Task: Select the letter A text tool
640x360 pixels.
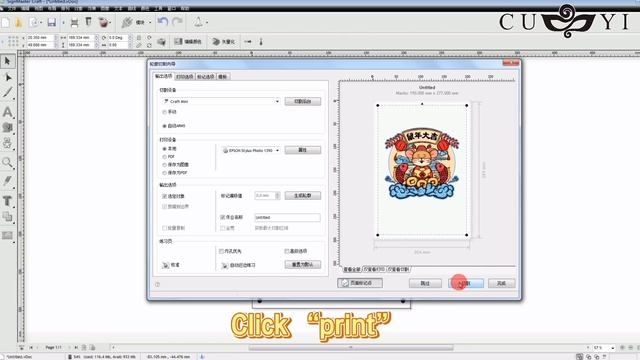Action: (7, 112)
